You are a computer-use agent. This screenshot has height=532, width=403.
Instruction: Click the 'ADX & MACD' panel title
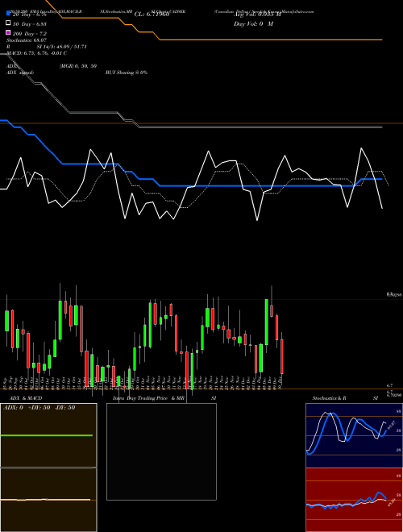[x=26, y=398]
